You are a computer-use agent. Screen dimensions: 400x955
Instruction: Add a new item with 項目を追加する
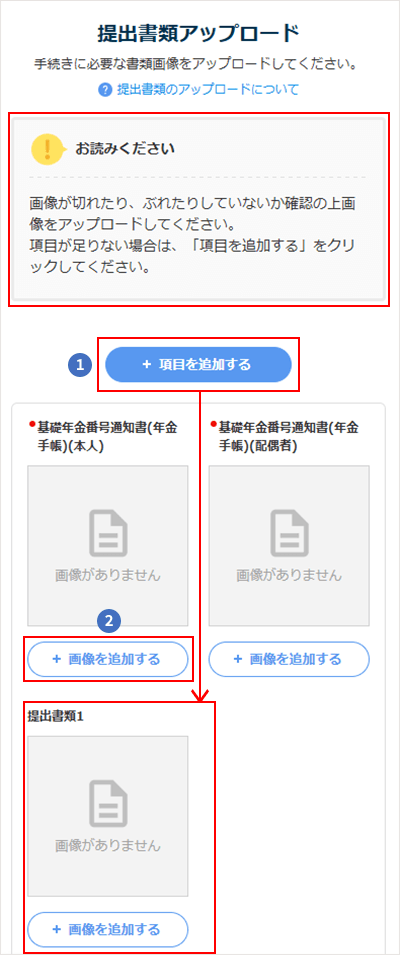click(198, 365)
